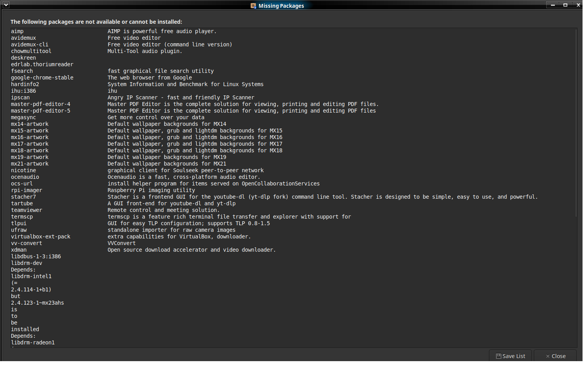Click the xdman package name
The height and width of the screenshot is (374, 588).
click(19, 250)
